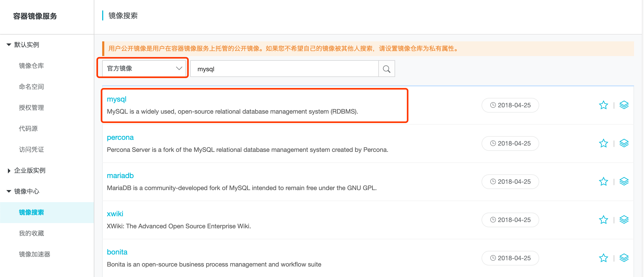Click the layers icon beside mariadb

624,181
